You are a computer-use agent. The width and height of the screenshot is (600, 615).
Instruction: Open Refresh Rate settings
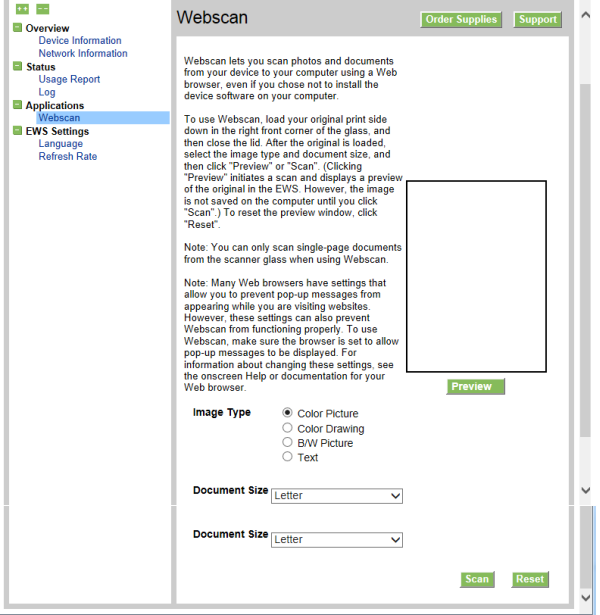click(67, 156)
